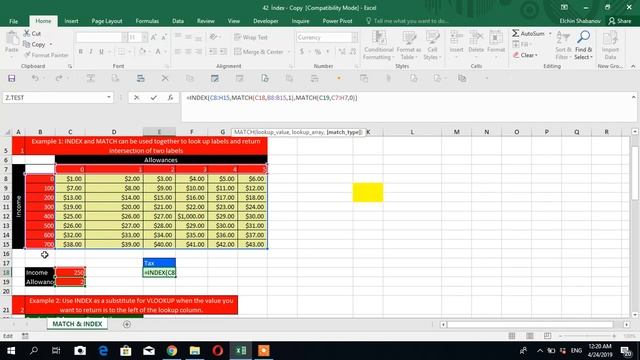Click the zoom slider in status bar
Viewport: 640px width, 360px height.
[587, 336]
